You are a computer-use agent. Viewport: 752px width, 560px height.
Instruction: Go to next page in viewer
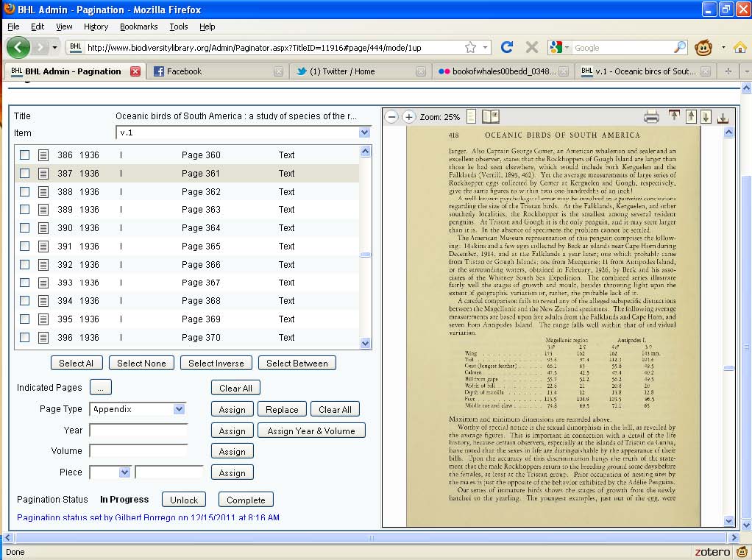(706, 116)
